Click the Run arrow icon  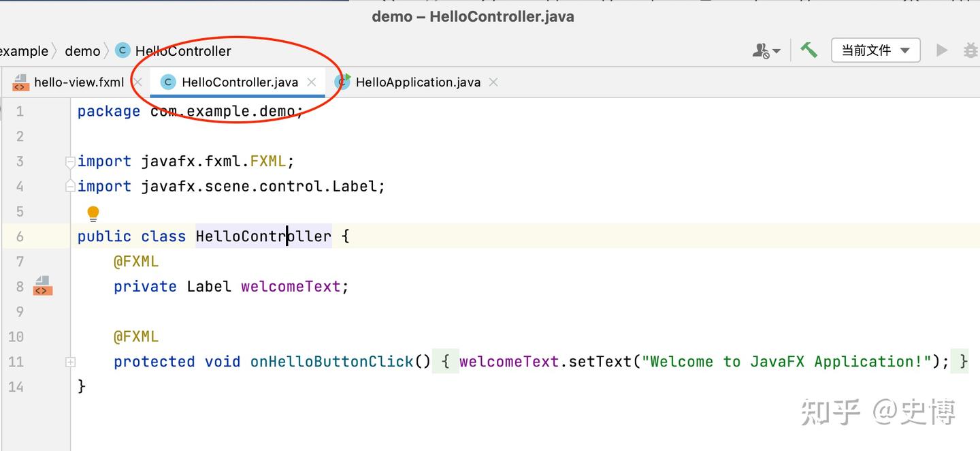pyautogui.click(x=942, y=50)
